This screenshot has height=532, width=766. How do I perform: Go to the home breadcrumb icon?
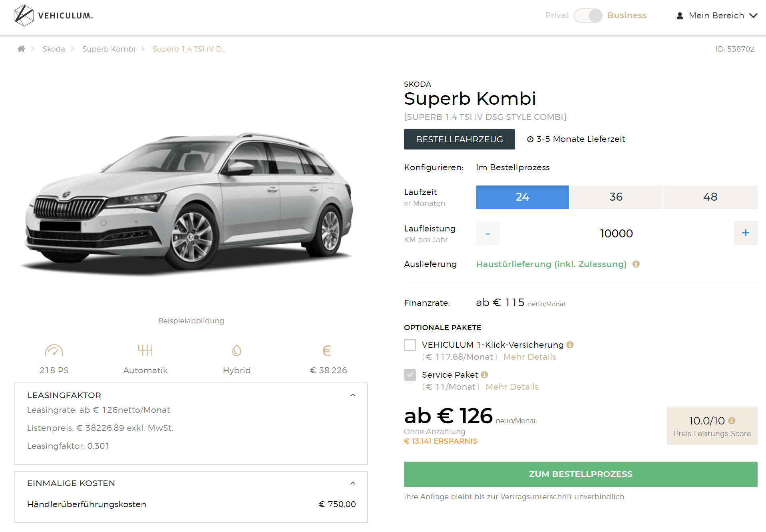(x=21, y=49)
